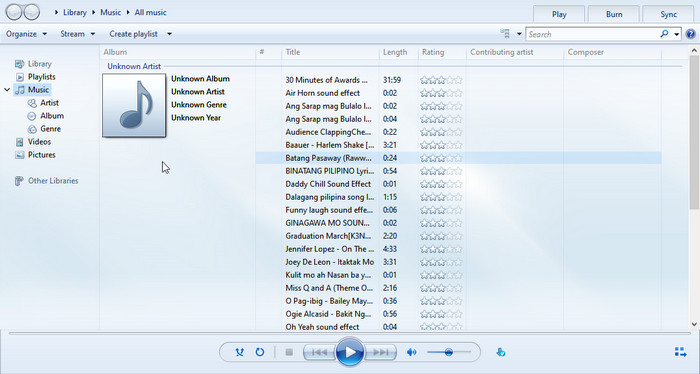Switch to the Sync tab
Screen dimensions: 700x374
pos(668,14)
